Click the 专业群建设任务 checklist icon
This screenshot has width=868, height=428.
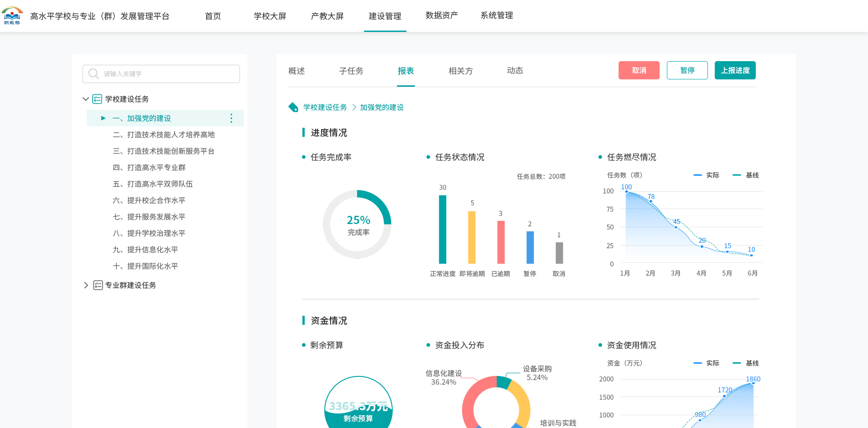click(98, 285)
